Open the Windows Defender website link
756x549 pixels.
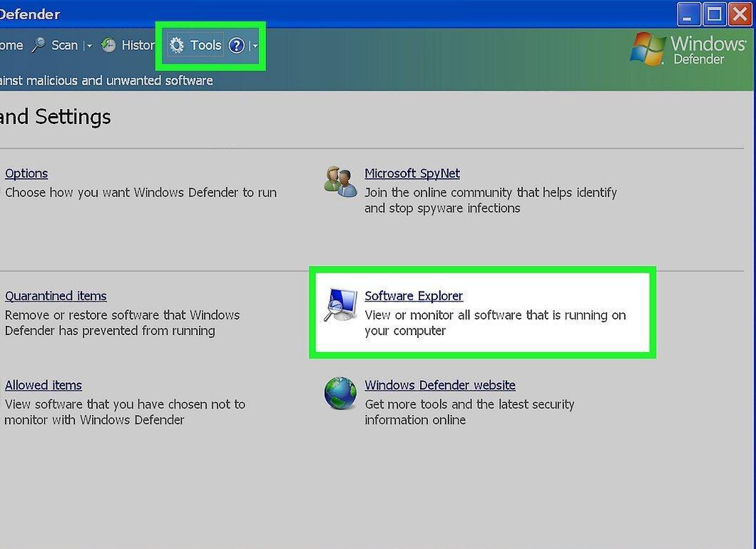point(440,385)
